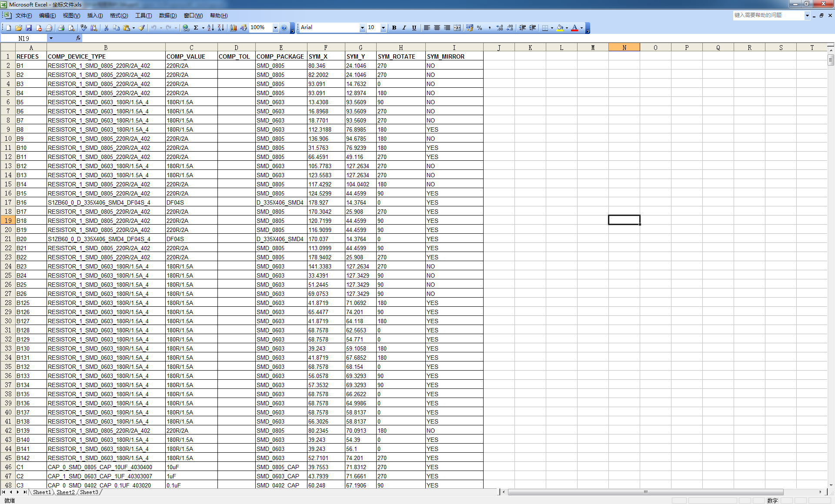This screenshot has height=504, width=835.
Task: Click the Print icon
Action: click(61, 28)
